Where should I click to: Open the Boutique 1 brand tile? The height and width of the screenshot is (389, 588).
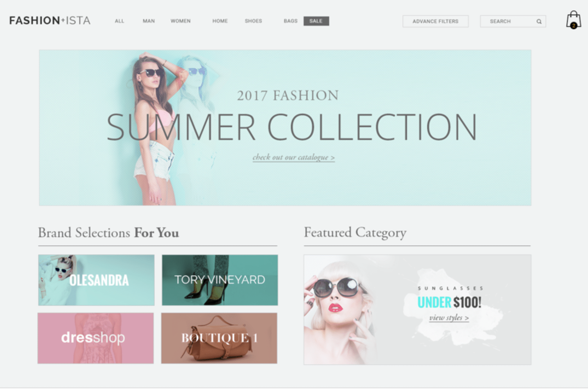click(x=219, y=338)
